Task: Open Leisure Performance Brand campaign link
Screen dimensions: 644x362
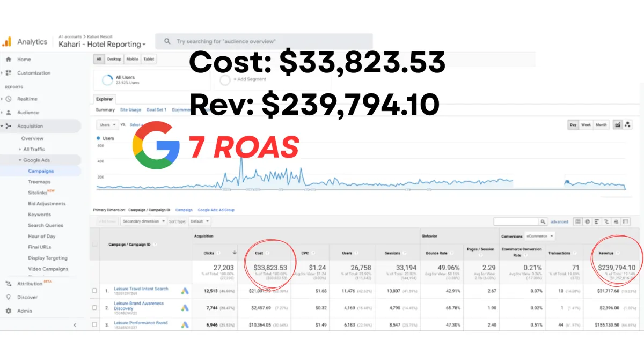Action: 141,323
